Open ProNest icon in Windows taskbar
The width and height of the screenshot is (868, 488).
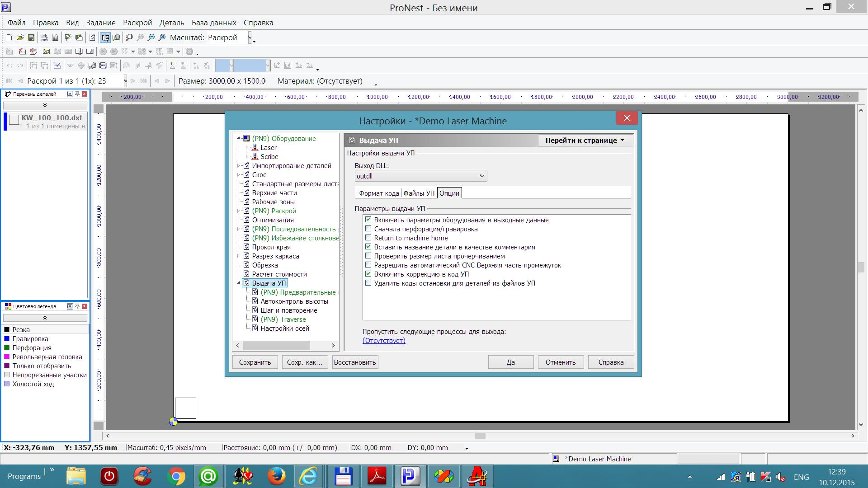point(410,476)
